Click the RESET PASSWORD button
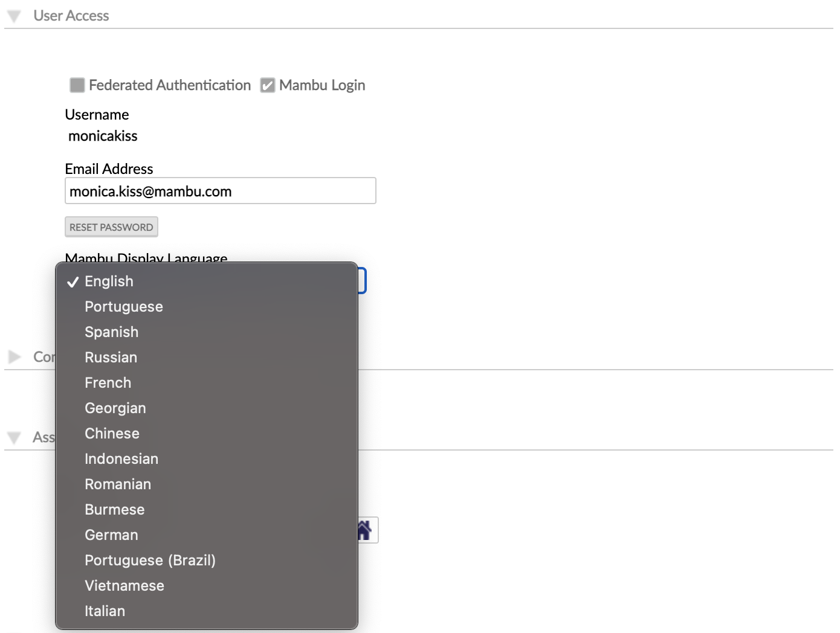This screenshot has height=633, width=840. pos(111,227)
